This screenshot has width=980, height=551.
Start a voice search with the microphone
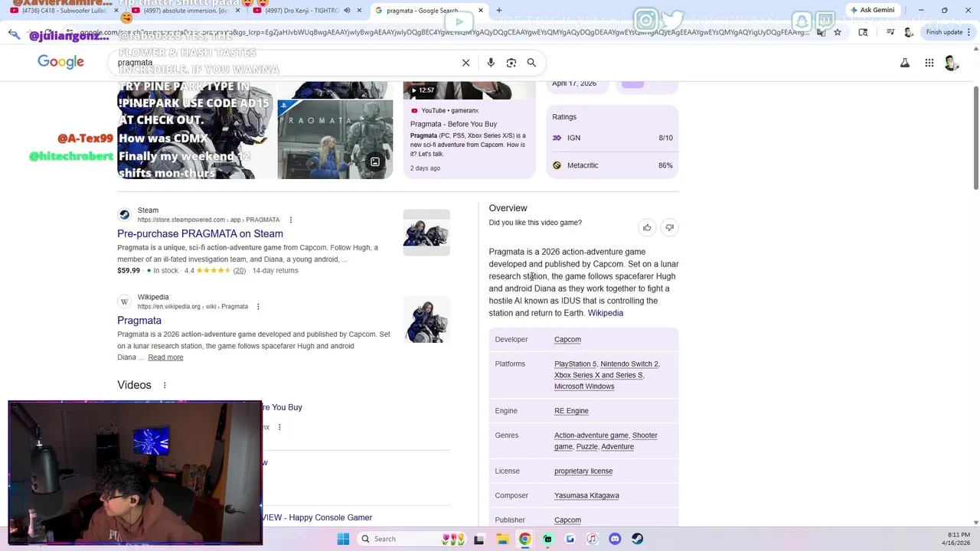pyautogui.click(x=491, y=63)
